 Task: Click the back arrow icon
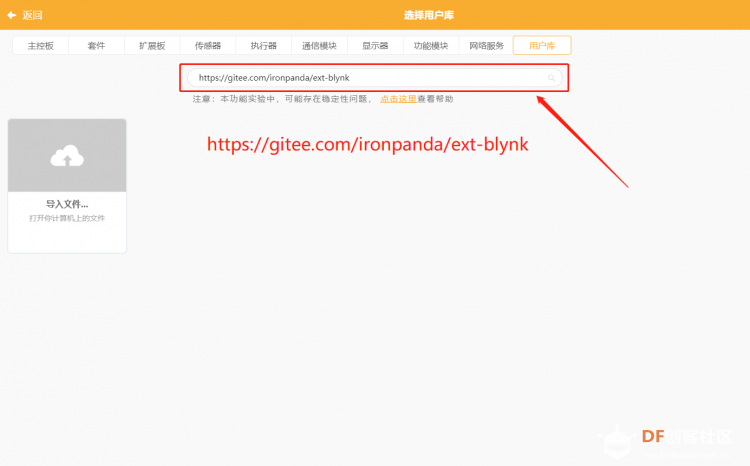point(11,15)
